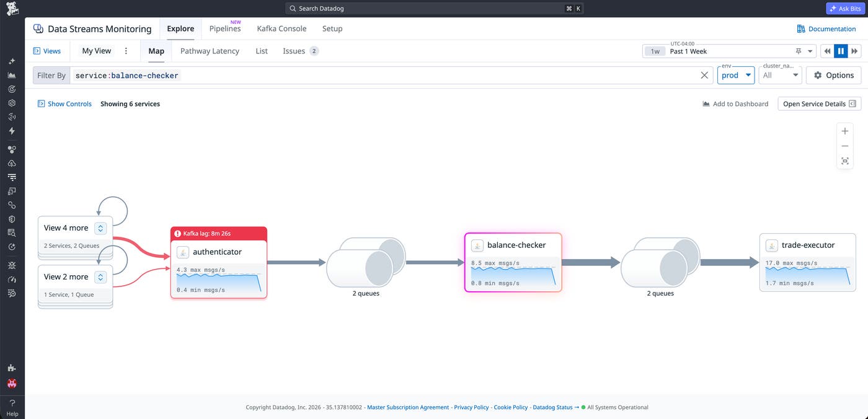Click queues node left of balance-checker
Image resolution: width=868 pixels, height=419 pixels.
[366, 263]
